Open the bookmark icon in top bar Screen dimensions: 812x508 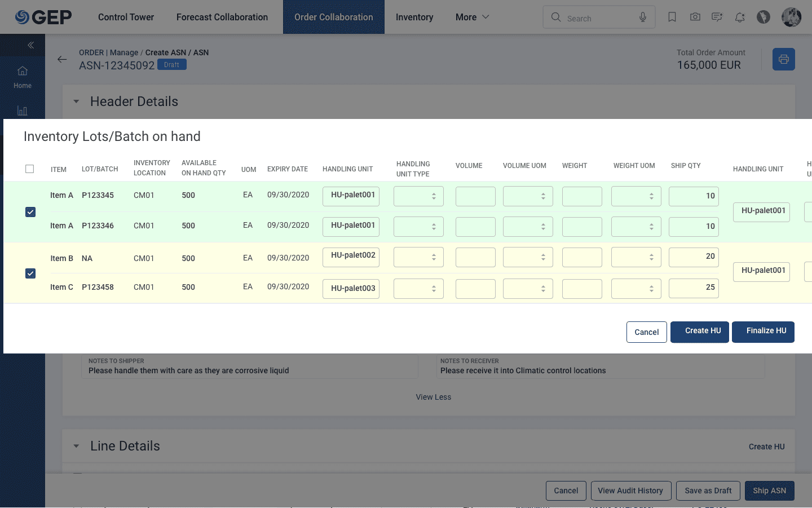672,17
